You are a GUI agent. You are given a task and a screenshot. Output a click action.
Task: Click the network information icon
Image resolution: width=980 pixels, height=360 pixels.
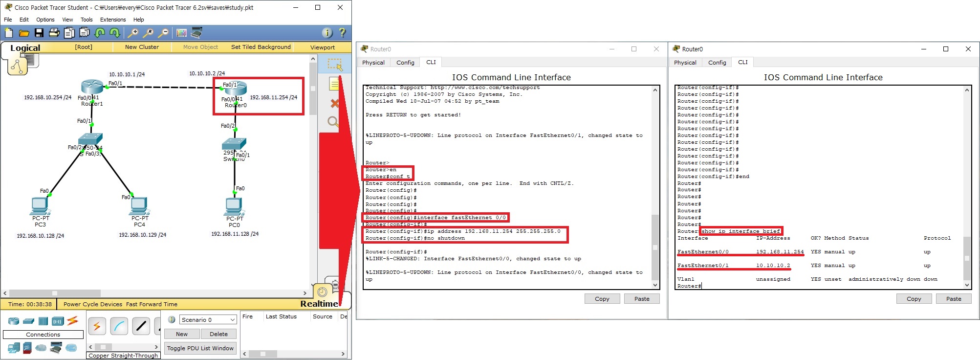click(x=327, y=33)
